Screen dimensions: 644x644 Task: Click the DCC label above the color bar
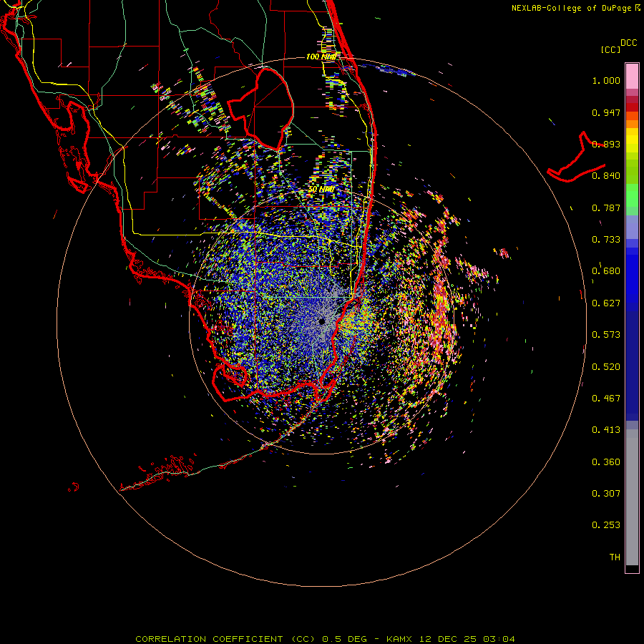point(628,43)
